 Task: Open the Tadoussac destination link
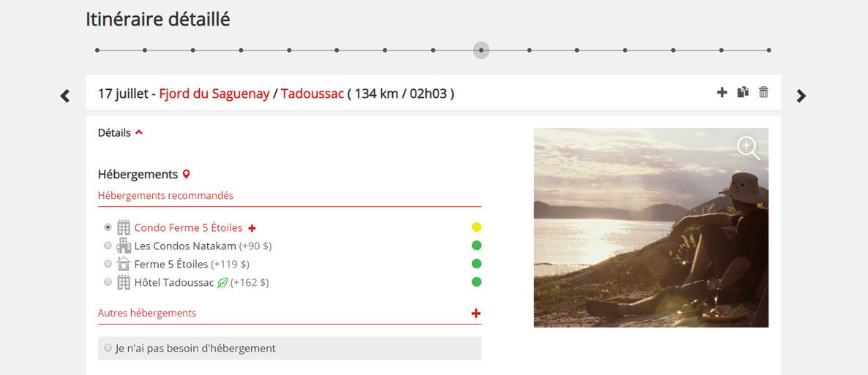pyautogui.click(x=313, y=94)
